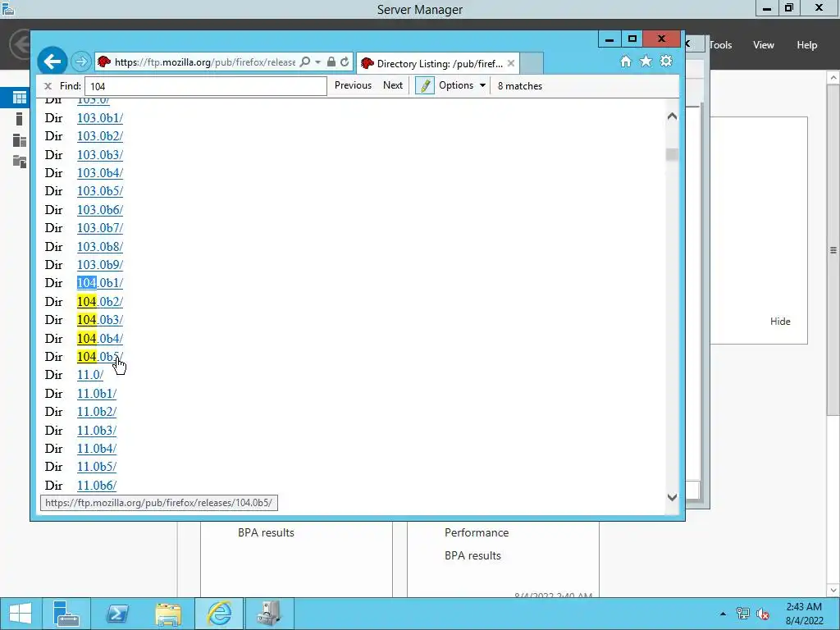Click left BPA results in Server Manager
The width and height of the screenshot is (840, 630).
pyautogui.click(x=267, y=532)
